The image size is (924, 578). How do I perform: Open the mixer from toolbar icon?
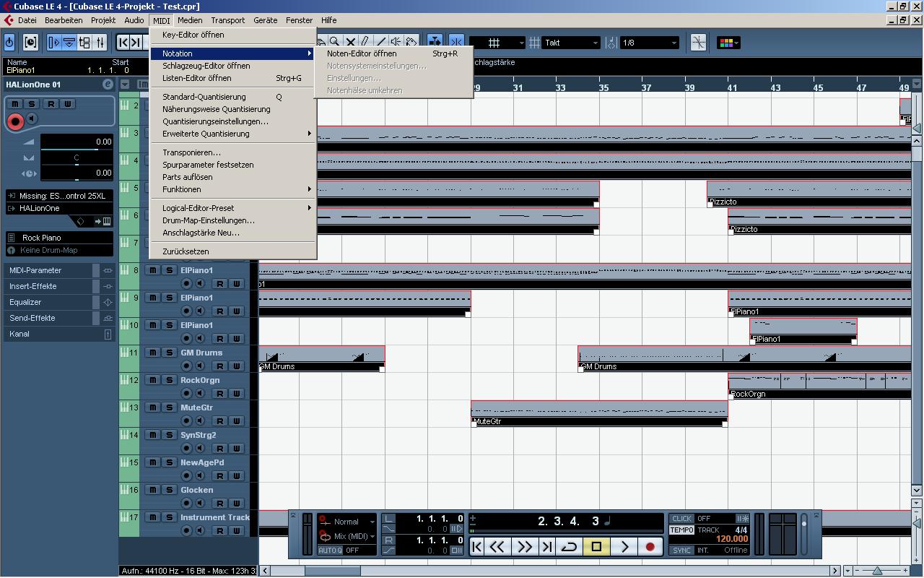point(100,43)
